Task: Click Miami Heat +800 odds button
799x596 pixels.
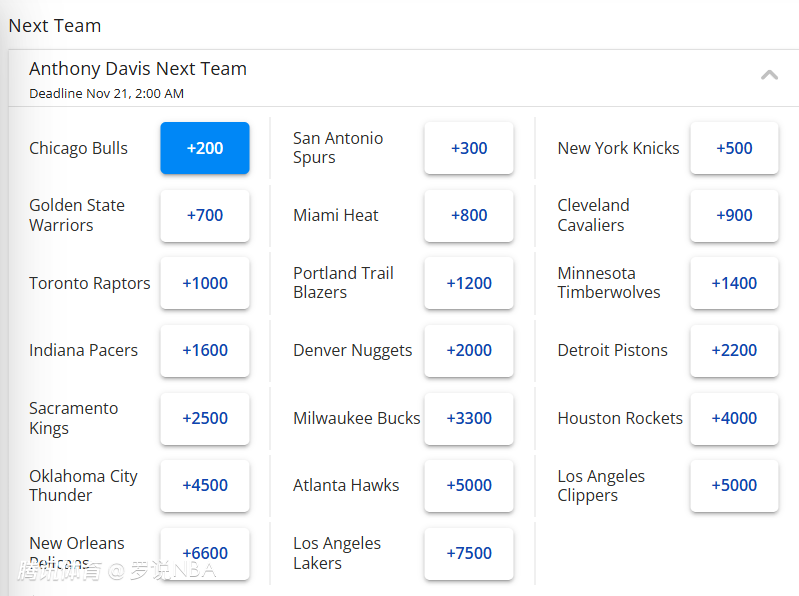Action: [x=469, y=215]
